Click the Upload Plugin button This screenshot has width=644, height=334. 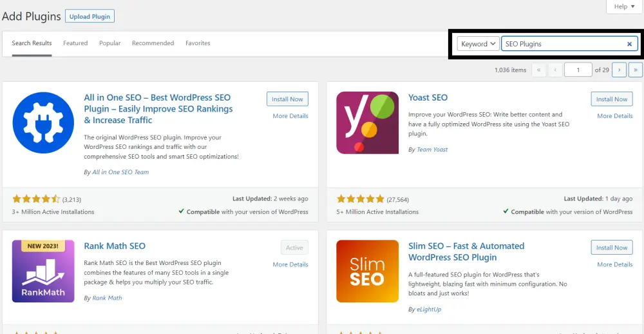click(x=90, y=17)
